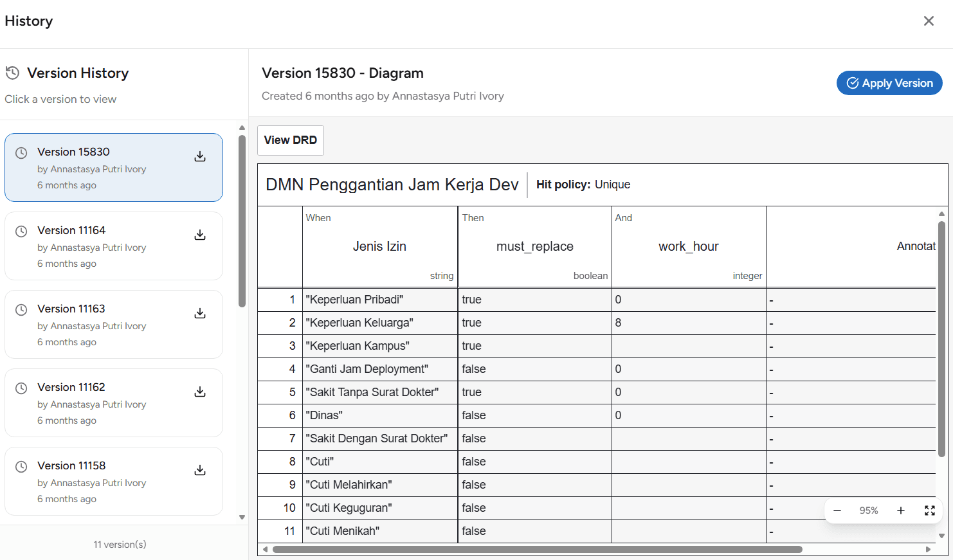
Task: Download Version 11163
Action: click(200, 314)
